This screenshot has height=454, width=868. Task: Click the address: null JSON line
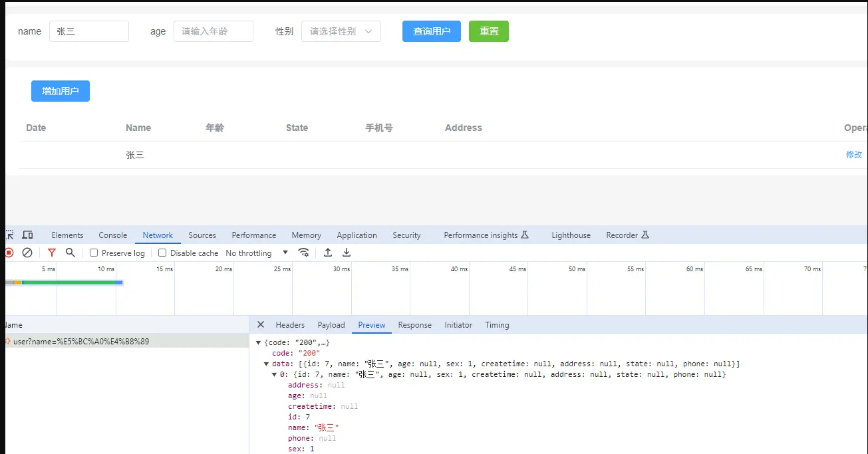click(x=317, y=385)
